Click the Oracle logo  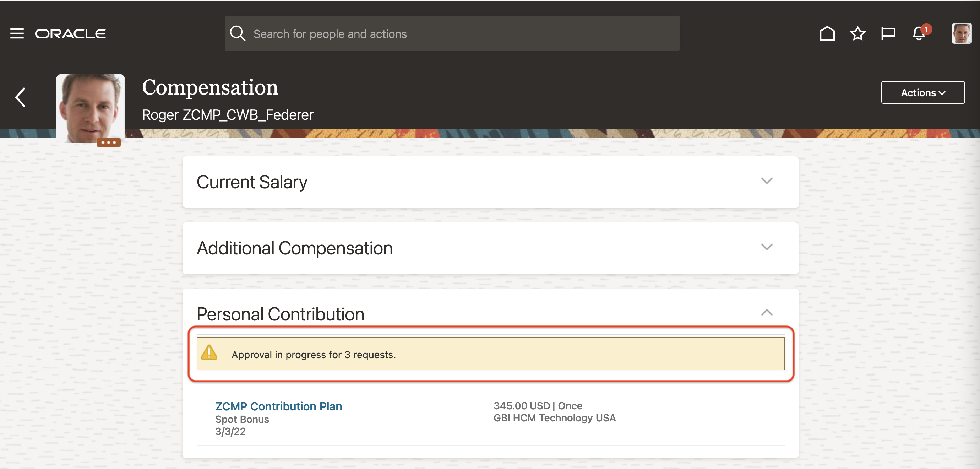coord(70,33)
